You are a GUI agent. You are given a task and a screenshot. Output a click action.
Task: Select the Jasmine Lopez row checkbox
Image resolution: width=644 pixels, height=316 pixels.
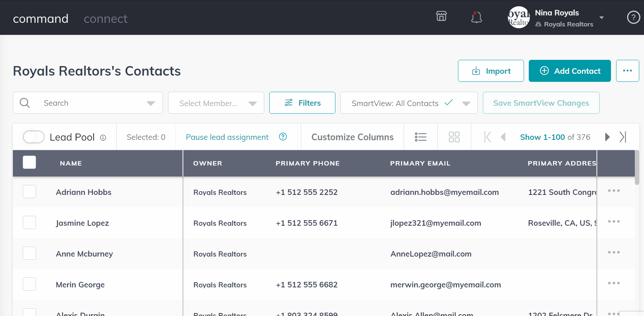coord(29,222)
